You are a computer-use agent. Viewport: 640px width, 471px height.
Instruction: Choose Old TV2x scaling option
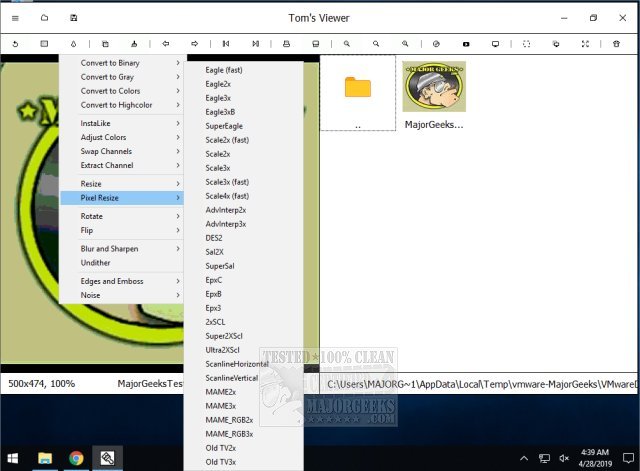[244, 448]
